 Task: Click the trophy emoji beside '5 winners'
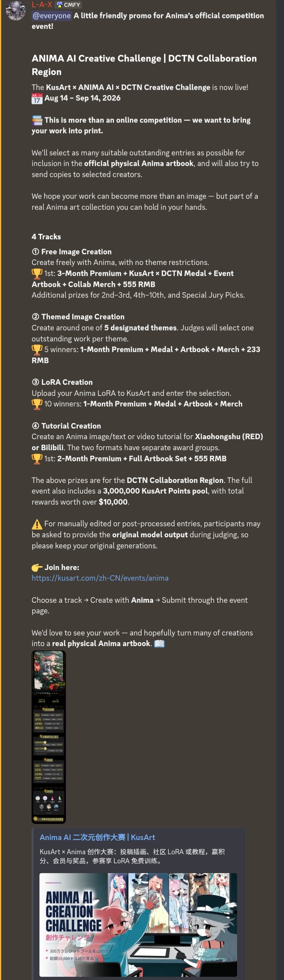click(x=37, y=350)
